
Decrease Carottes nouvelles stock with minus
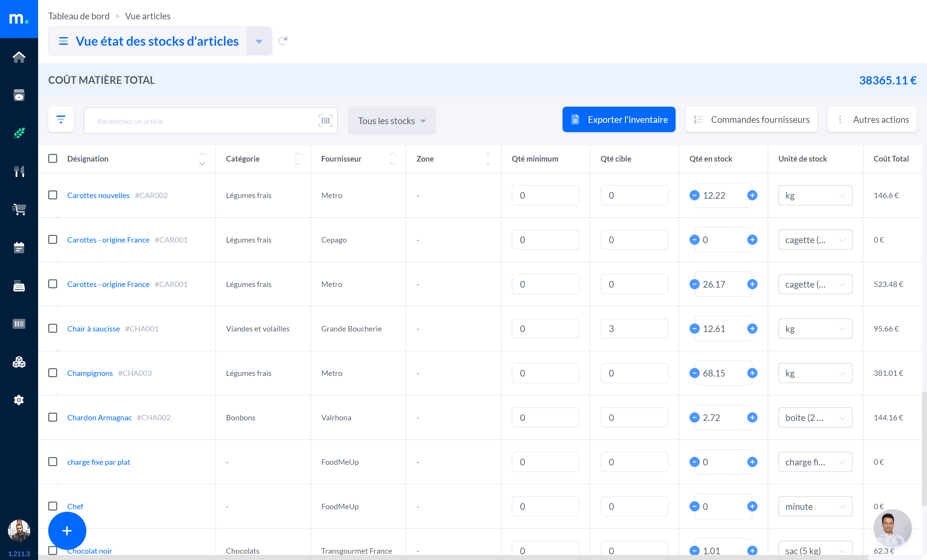point(695,195)
